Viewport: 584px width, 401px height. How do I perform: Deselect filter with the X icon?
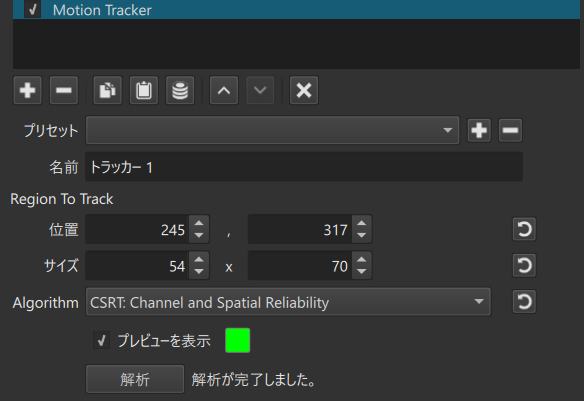304,90
